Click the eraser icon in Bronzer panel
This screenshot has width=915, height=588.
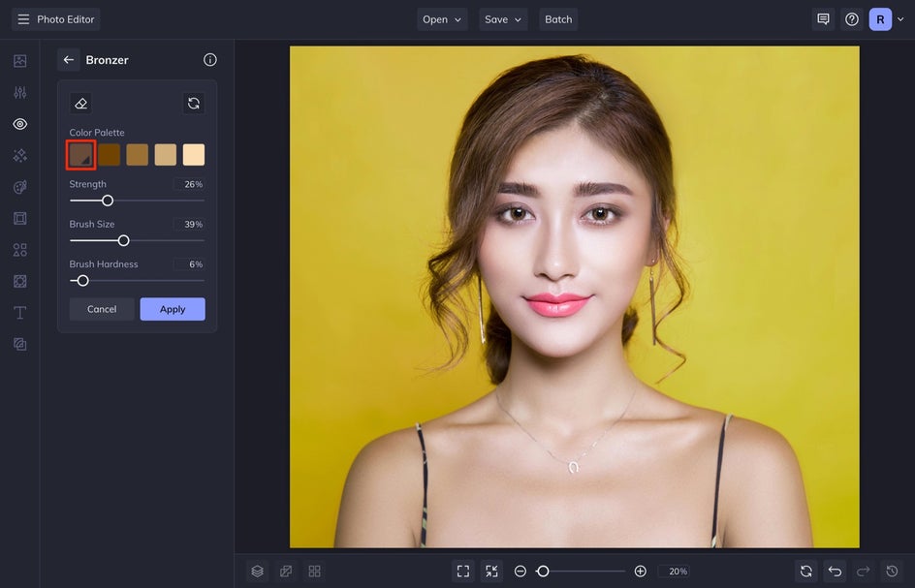(x=81, y=104)
